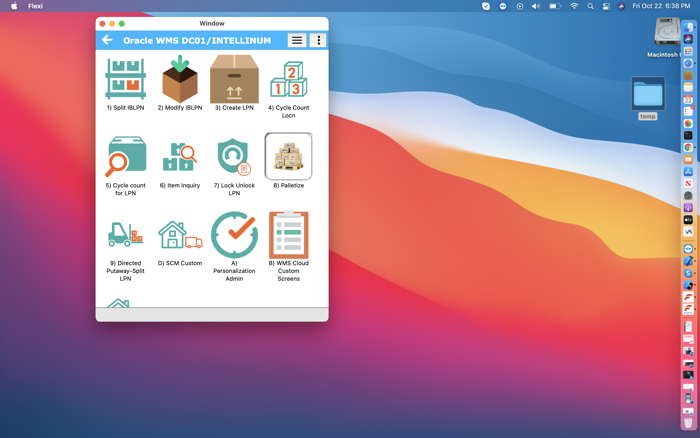Open Books from the dock

point(688,159)
